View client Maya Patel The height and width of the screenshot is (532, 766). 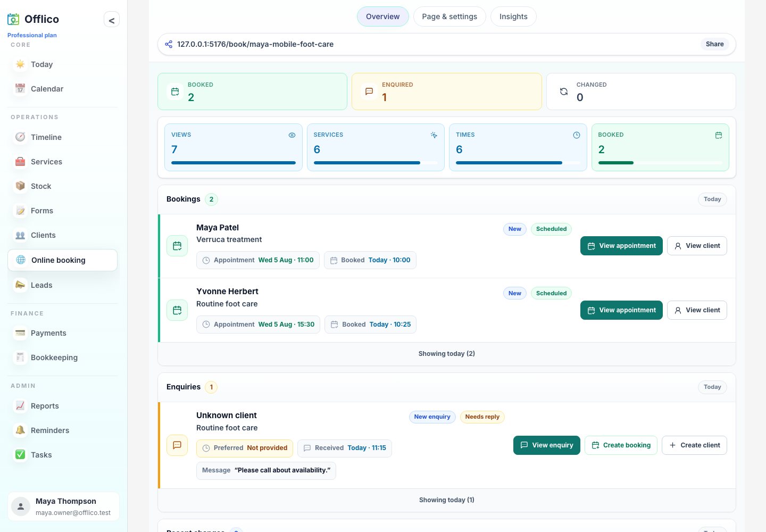click(697, 246)
